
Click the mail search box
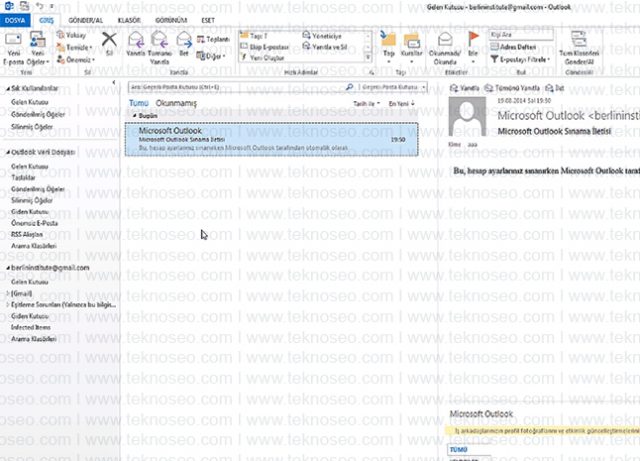click(x=237, y=87)
